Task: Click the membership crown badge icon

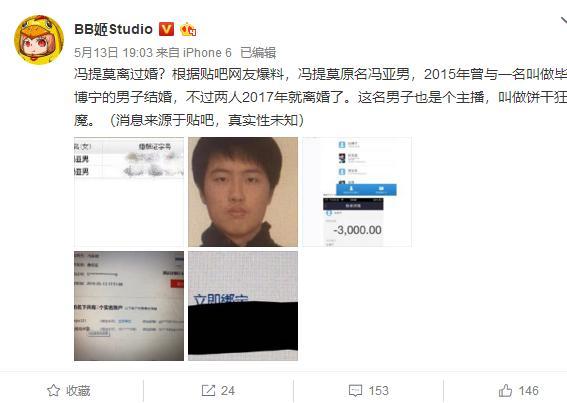Action: click(188, 29)
